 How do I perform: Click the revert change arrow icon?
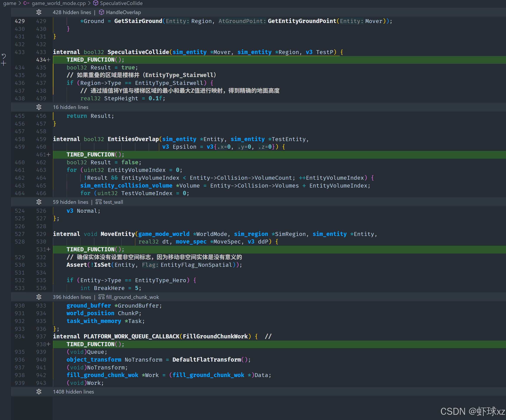(x=4, y=56)
